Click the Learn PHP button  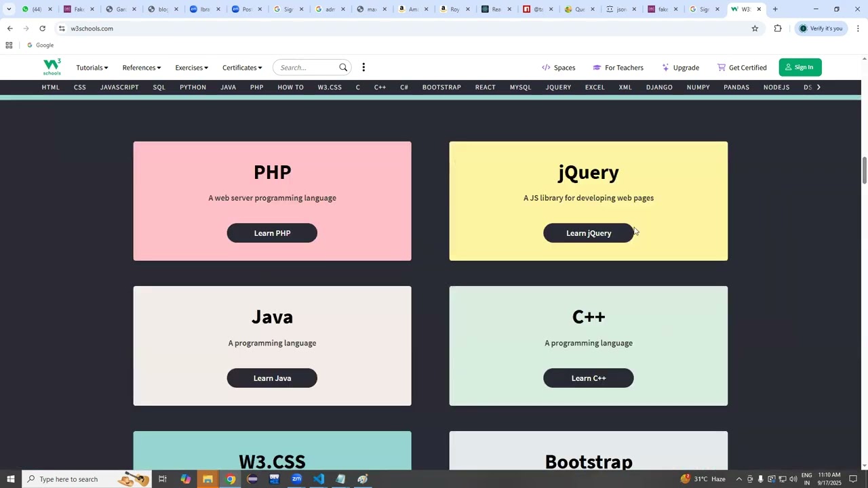coord(272,233)
